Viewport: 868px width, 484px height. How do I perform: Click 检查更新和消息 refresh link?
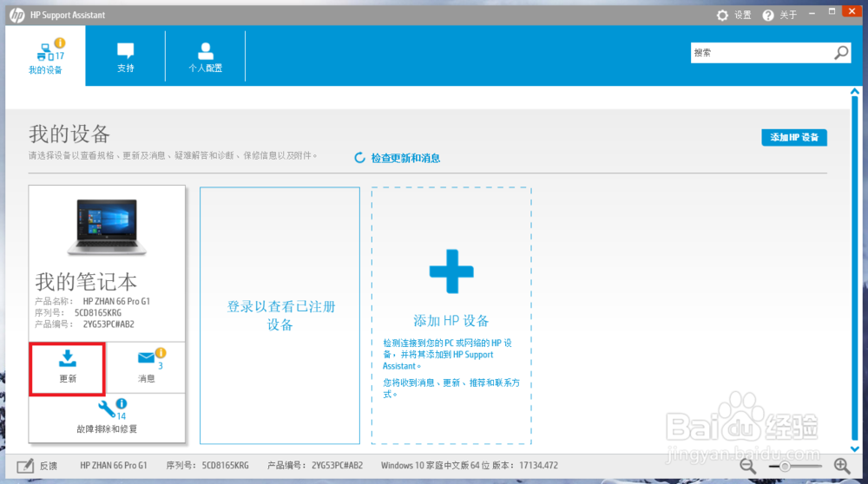coord(398,158)
